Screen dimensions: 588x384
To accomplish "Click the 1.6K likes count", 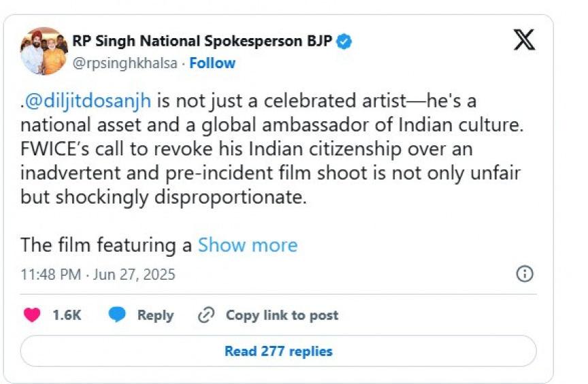I will pyautogui.click(x=67, y=315).
